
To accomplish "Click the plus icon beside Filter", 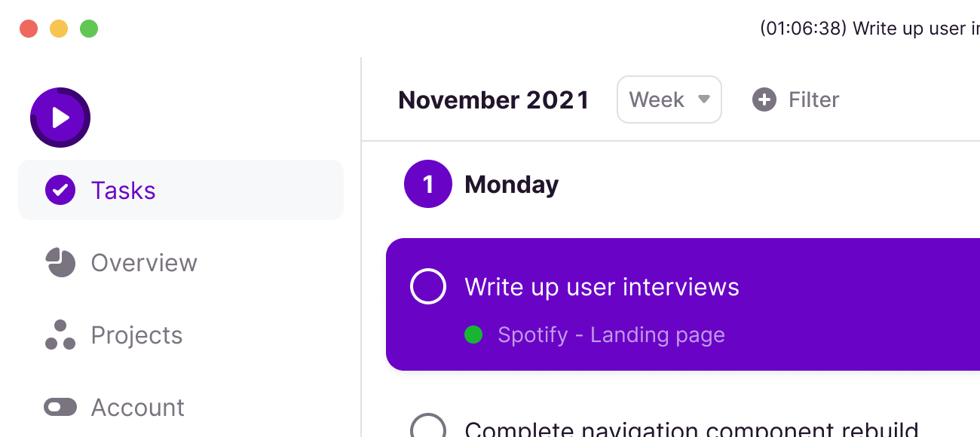I will [764, 99].
